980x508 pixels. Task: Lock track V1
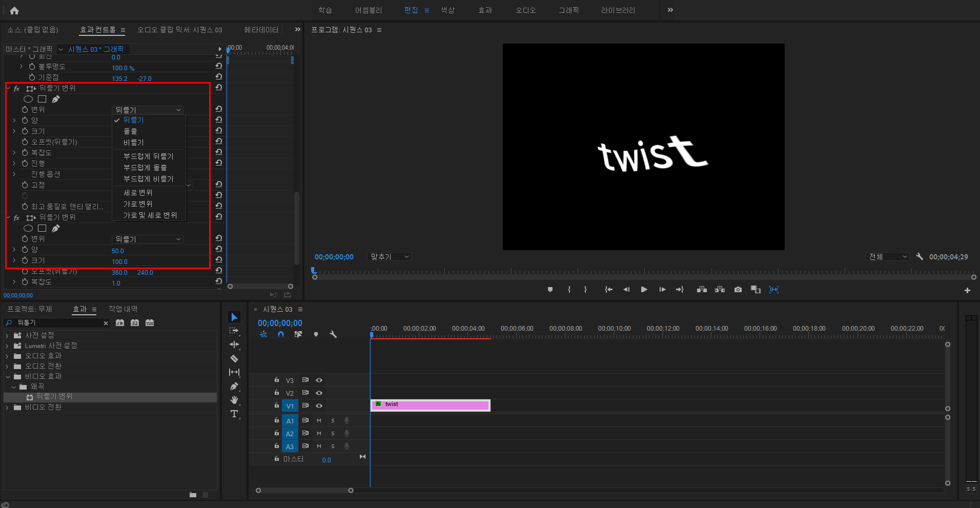click(x=276, y=405)
